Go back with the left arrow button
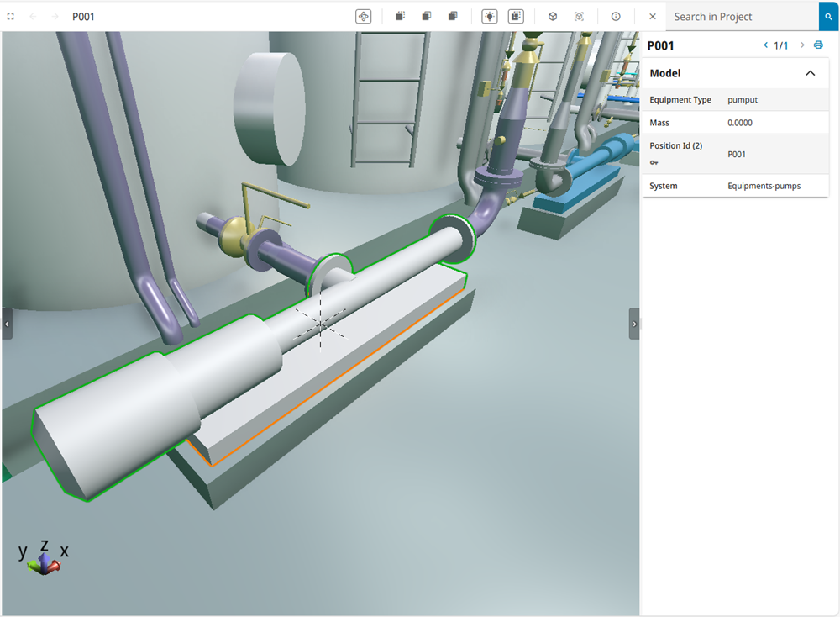 (x=34, y=17)
